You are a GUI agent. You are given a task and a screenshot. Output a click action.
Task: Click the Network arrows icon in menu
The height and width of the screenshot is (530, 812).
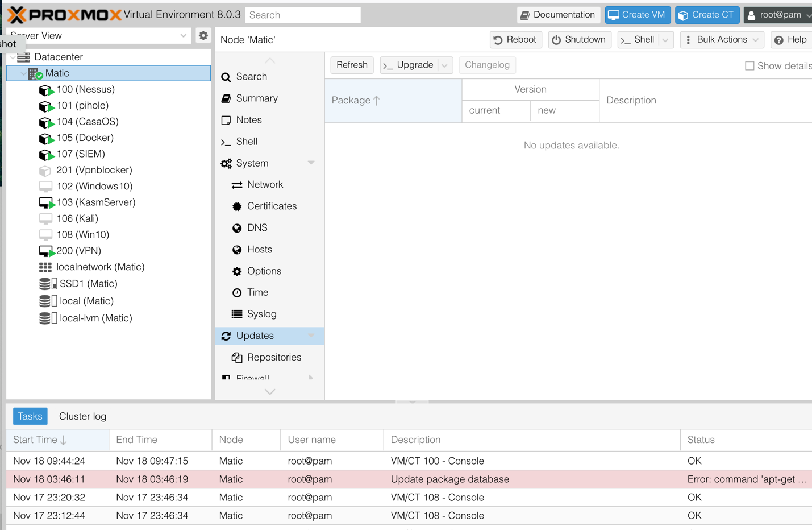(237, 185)
